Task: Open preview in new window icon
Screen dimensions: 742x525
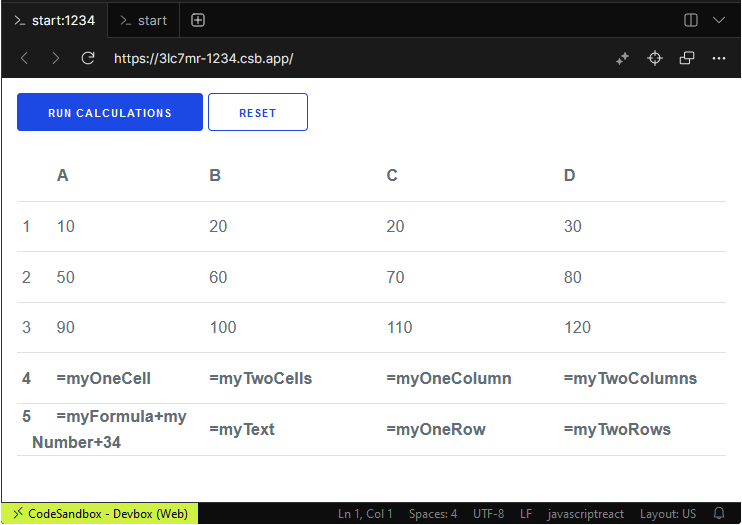Action: click(x=687, y=58)
